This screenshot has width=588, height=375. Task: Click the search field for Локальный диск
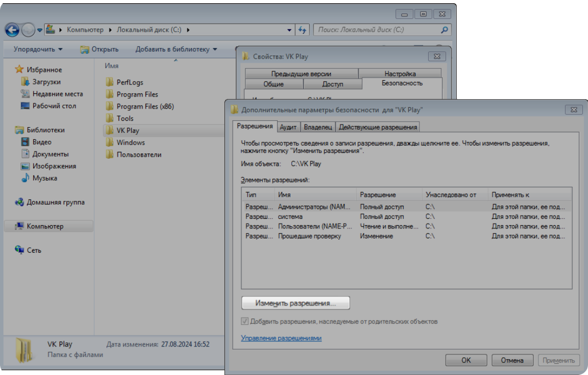click(377, 30)
